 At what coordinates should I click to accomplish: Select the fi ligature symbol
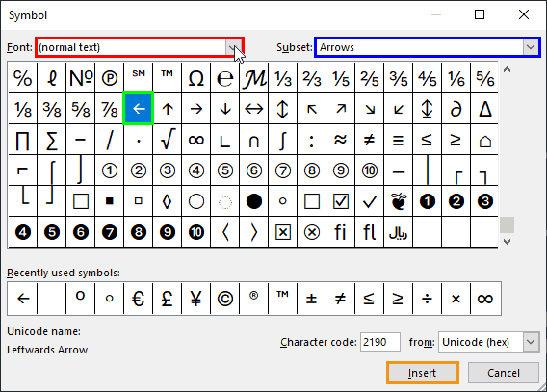pos(341,232)
